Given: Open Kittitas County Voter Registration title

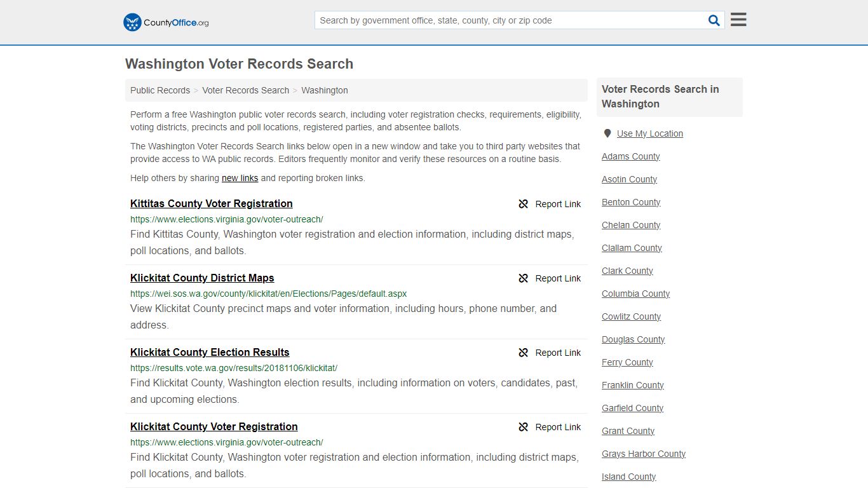Looking at the screenshot, I should pyautogui.click(x=212, y=203).
